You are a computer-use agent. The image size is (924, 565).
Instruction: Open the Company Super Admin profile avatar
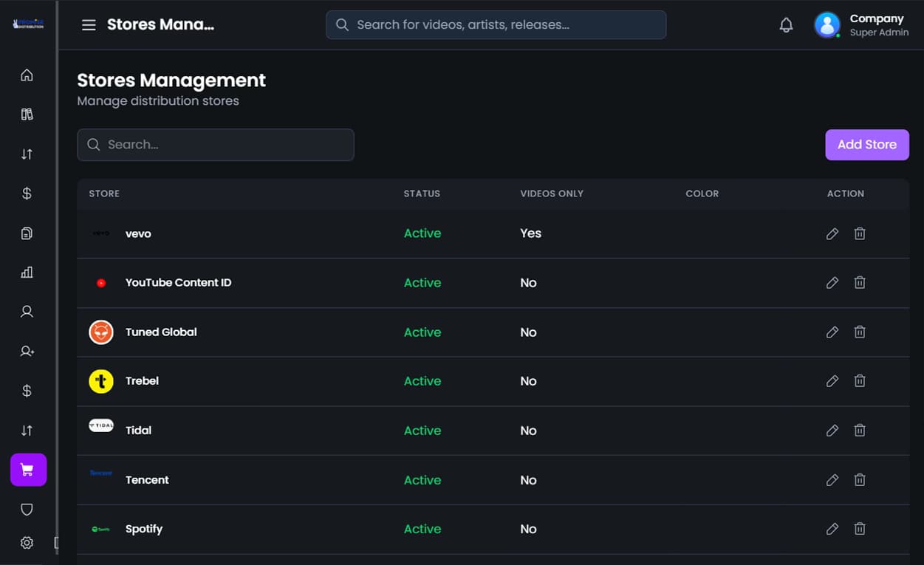pyautogui.click(x=827, y=24)
